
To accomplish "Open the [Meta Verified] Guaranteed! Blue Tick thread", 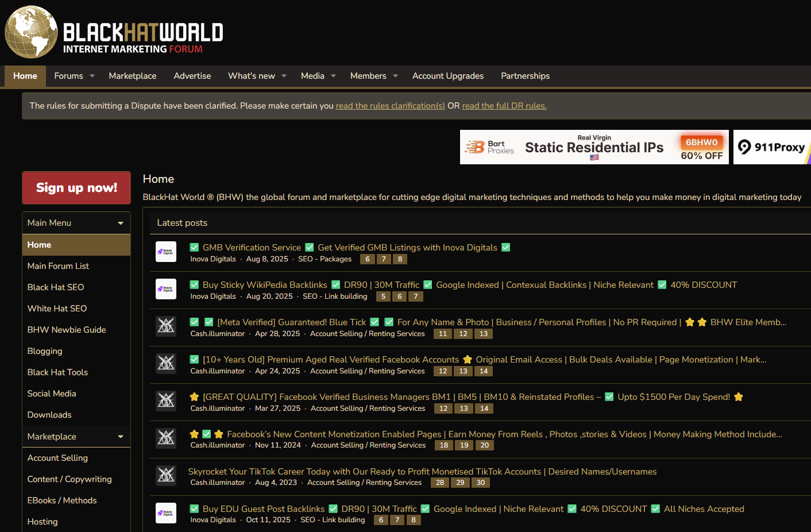I will tap(488, 322).
